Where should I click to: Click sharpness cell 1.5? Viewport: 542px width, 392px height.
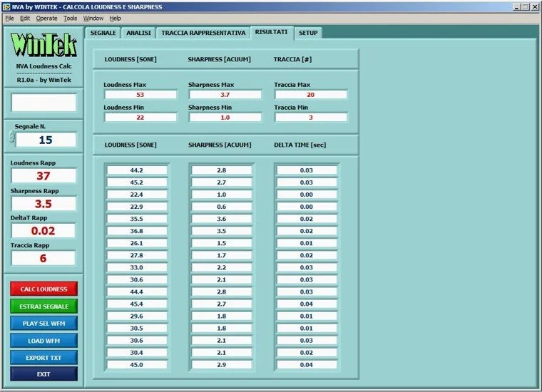click(x=222, y=243)
